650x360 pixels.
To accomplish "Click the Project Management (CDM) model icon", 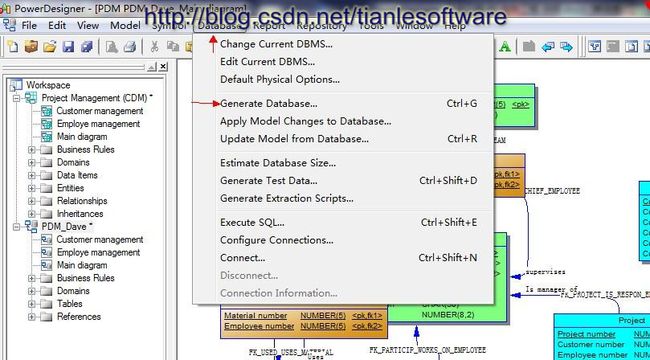I will point(31,98).
